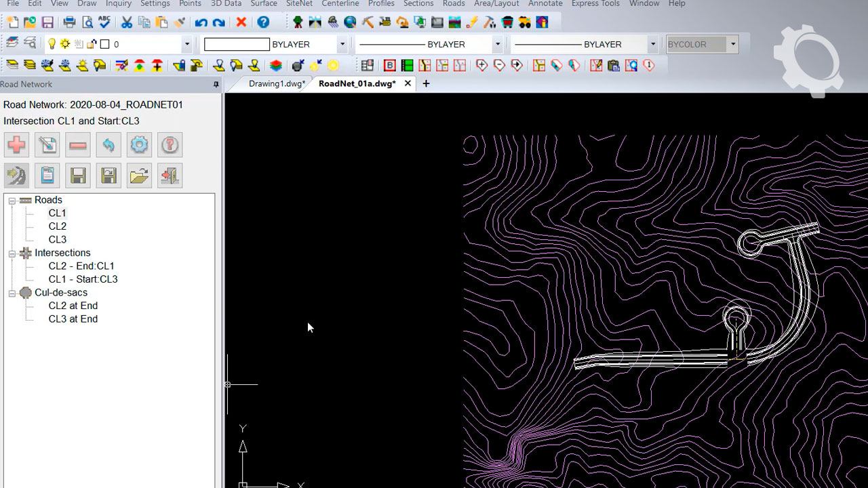Click the spell check ABC icon
Image resolution: width=868 pixels, height=488 pixels.
click(104, 22)
